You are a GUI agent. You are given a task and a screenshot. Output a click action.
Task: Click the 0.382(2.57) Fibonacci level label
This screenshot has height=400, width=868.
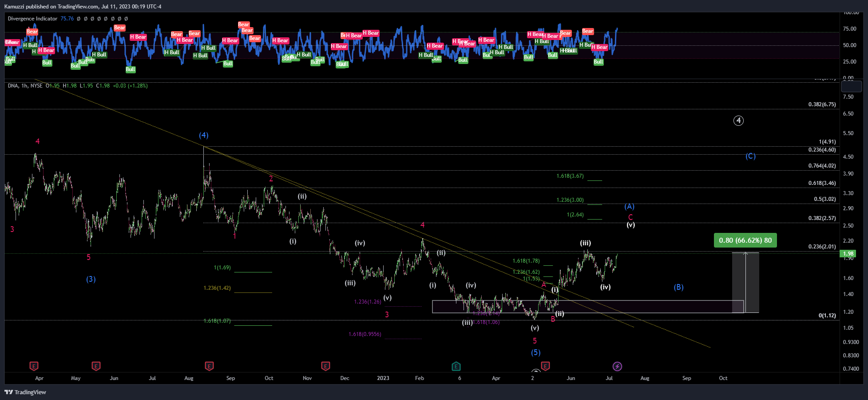click(822, 218)
